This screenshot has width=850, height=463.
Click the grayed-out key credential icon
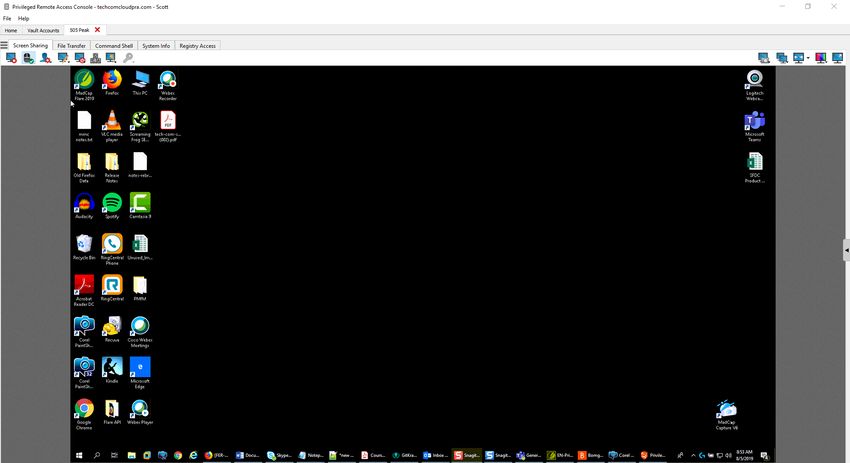[128, 58]
